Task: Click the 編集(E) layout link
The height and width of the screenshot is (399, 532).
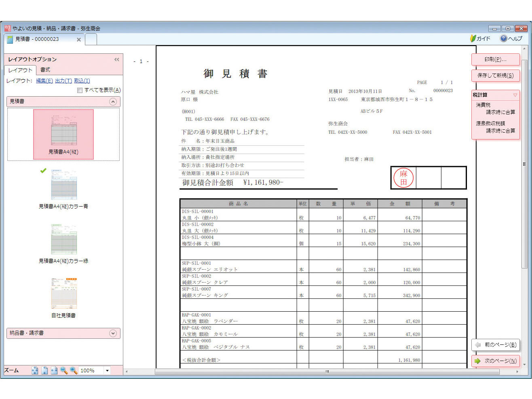Action: pyautogui.click(x=44, y=81)
